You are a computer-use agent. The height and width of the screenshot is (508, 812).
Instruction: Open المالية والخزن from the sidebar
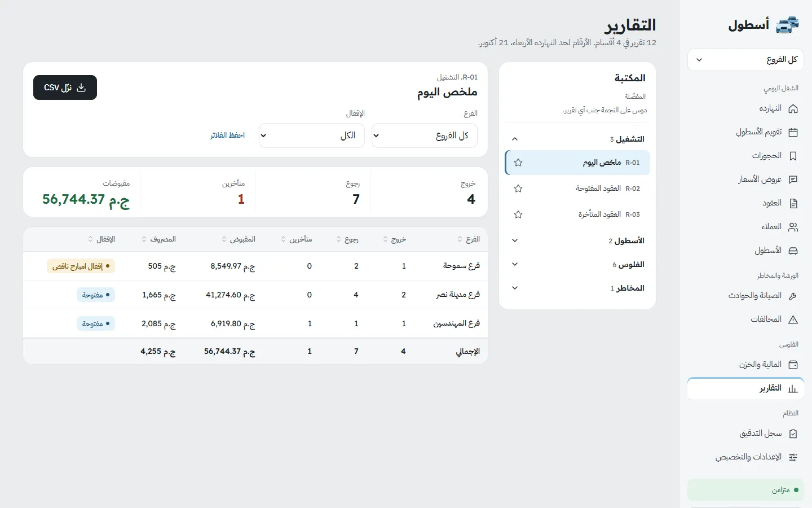[745, 365]
